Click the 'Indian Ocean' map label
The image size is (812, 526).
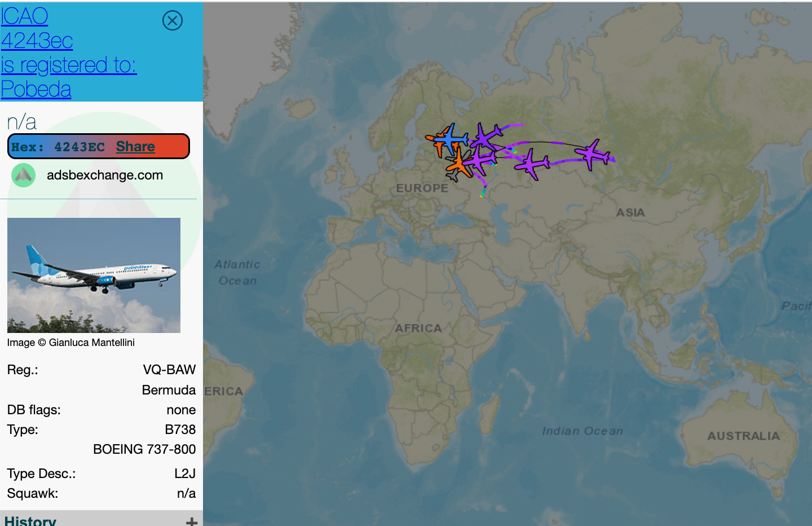[582, 431]
